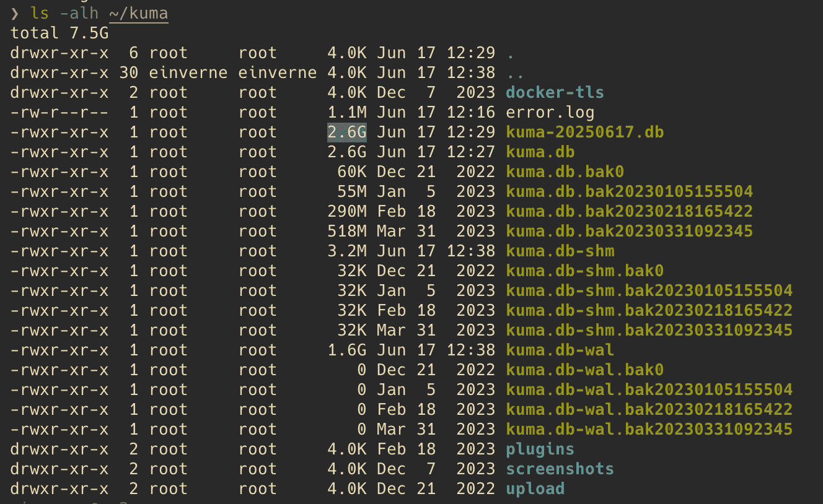The width and height of the screenshot is (823, 504).
Task: Click the 12:27 timestamp
Action: [471, 152]
